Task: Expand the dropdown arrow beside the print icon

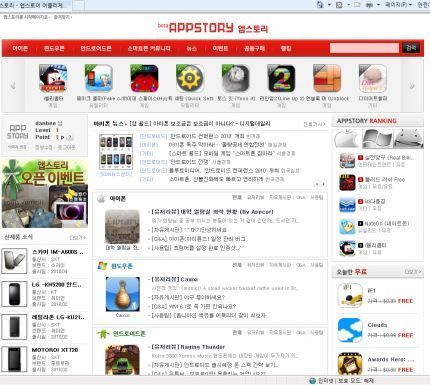Action: pyautogui.click(x=378, y=5)
